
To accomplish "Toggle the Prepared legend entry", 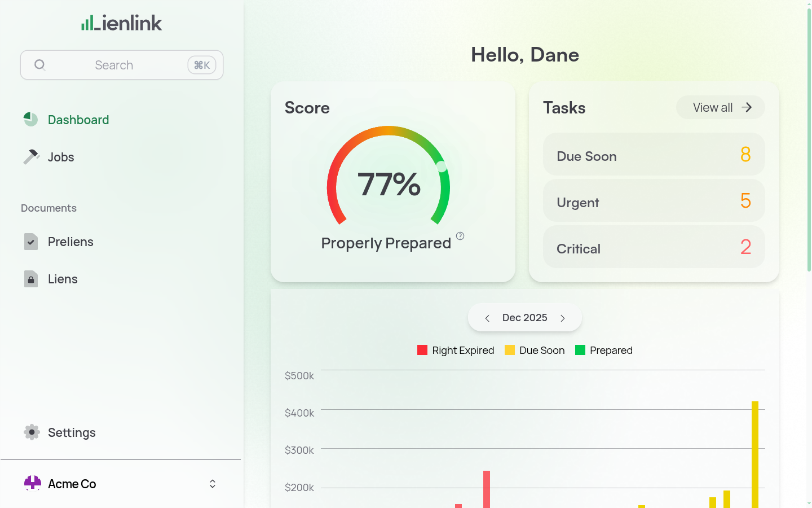I will tap(603, 350).
